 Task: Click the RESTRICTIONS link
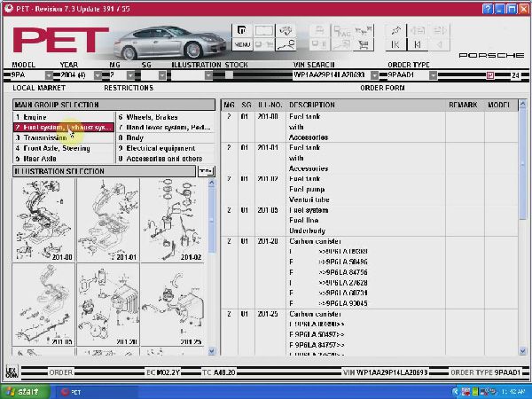click(x=129, y=88)
